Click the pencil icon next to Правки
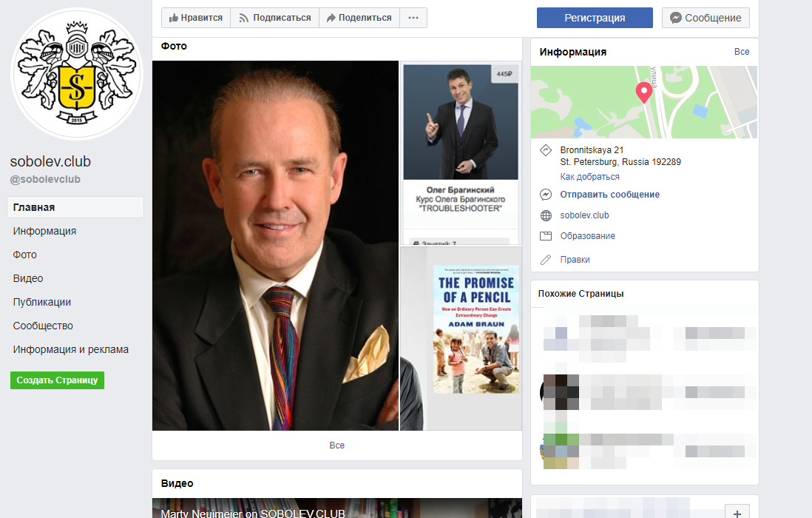 click(546, 260)
